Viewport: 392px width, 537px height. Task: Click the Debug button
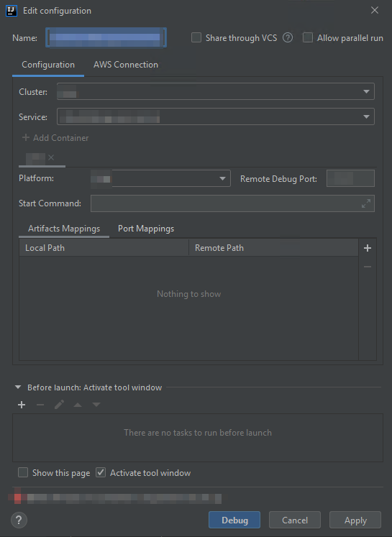(x=234, y=520)
